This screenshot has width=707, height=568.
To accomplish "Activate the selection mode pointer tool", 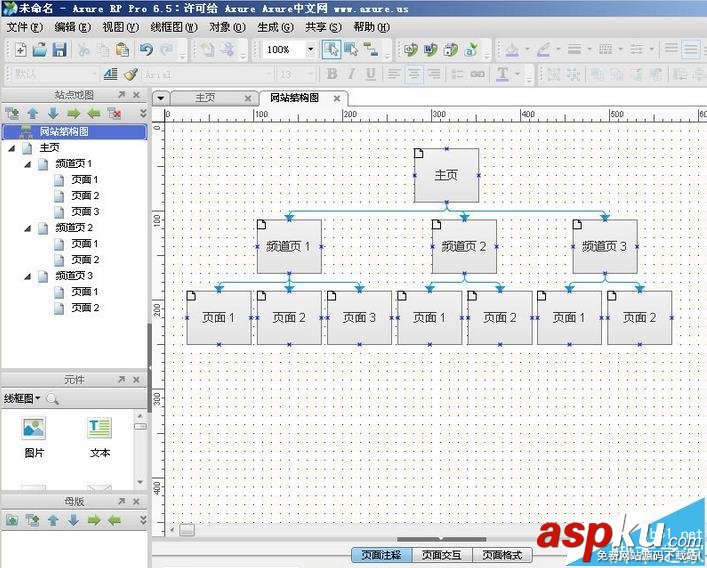I will coord(331,49).
